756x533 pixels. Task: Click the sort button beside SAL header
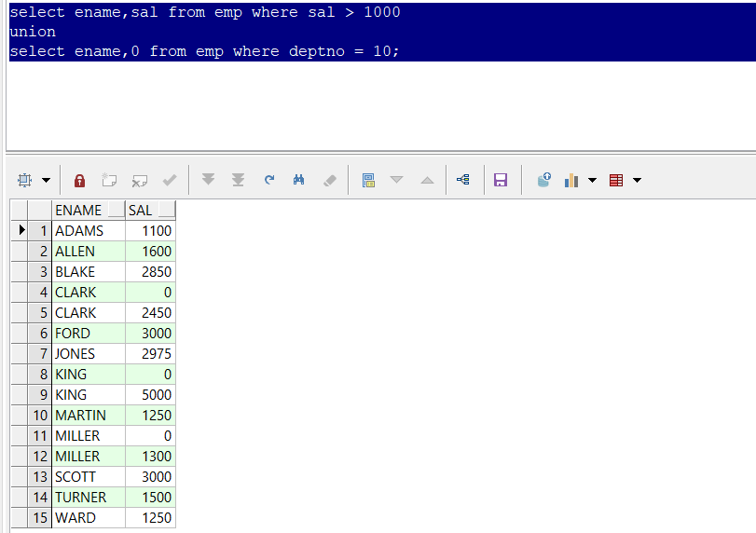click(x=167, y=210)
